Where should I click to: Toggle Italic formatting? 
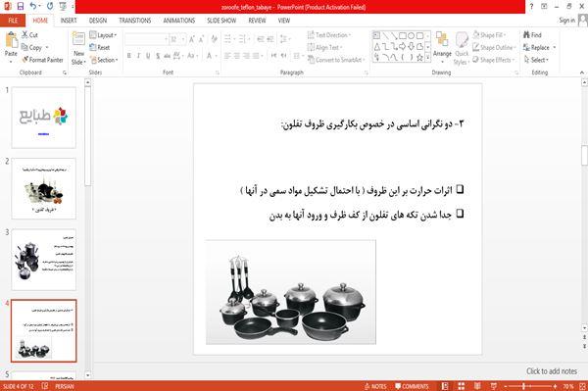[x=138, y=56]
